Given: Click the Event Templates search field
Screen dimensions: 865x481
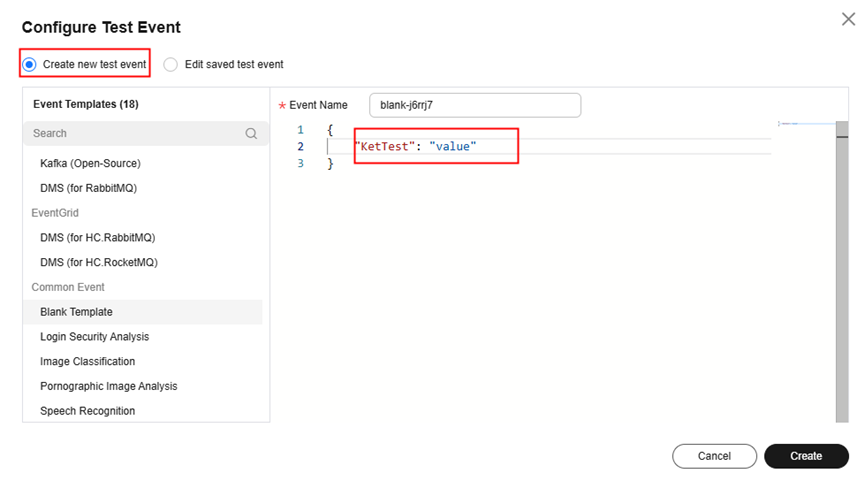Looking at the screenshot, I should pyautogui.click(x=135, y=133).
